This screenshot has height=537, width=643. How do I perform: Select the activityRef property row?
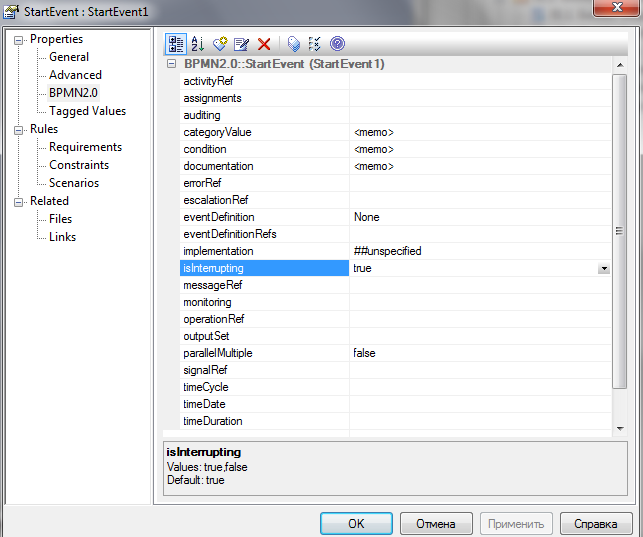click(x=395, y=81)
